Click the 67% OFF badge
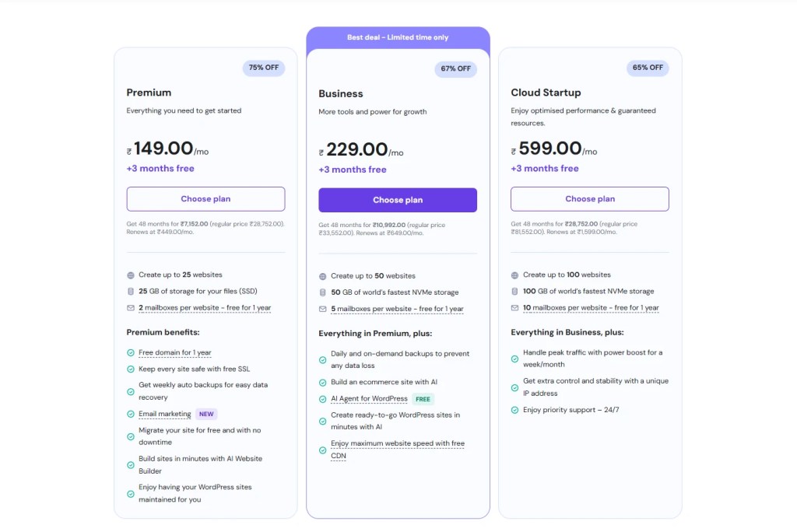This screenshot has width=797, height=532. pyautogui.click(x=456, y=68)
